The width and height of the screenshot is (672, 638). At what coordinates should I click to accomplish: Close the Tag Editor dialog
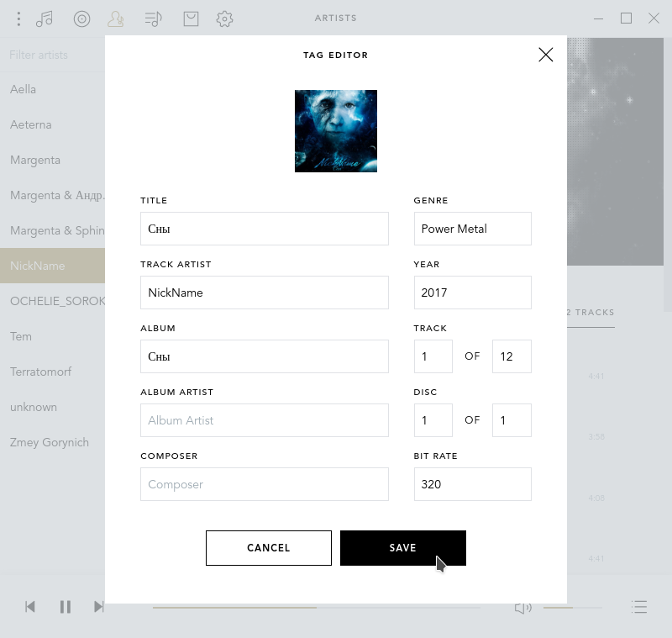coord(545,55)
